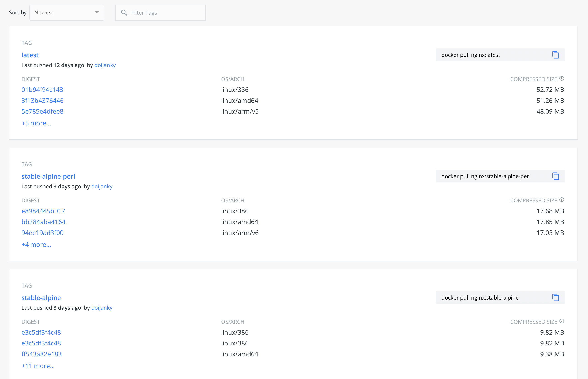
Task: Click info icon beside stable-alpine-perl's Compressed Size
Action: tap(561, 200)
